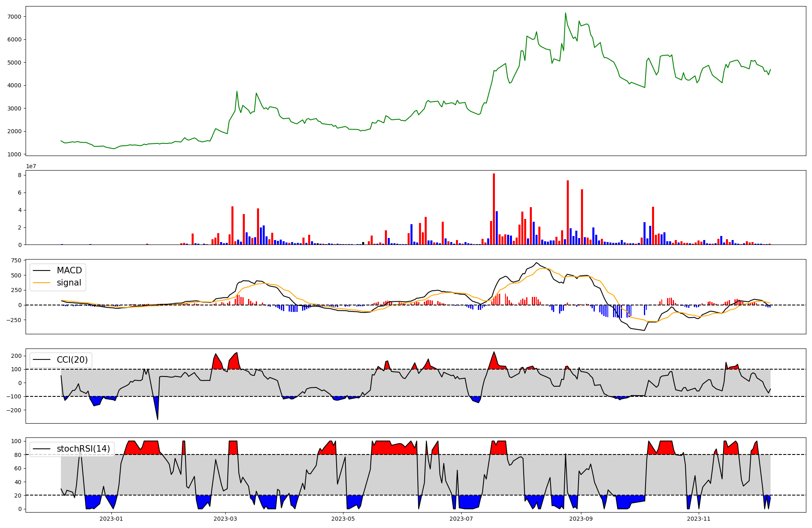Click the 2023-05 date tick label
The height and width of the screenshot is (528, 812).
pyautogui.click(x=343, y=519)
